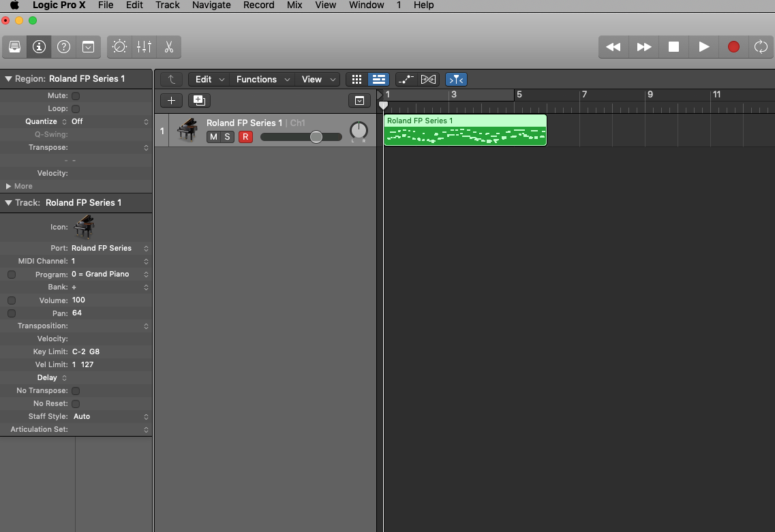
Task: Toggle the Show Automation button
Action: point(406,80)
